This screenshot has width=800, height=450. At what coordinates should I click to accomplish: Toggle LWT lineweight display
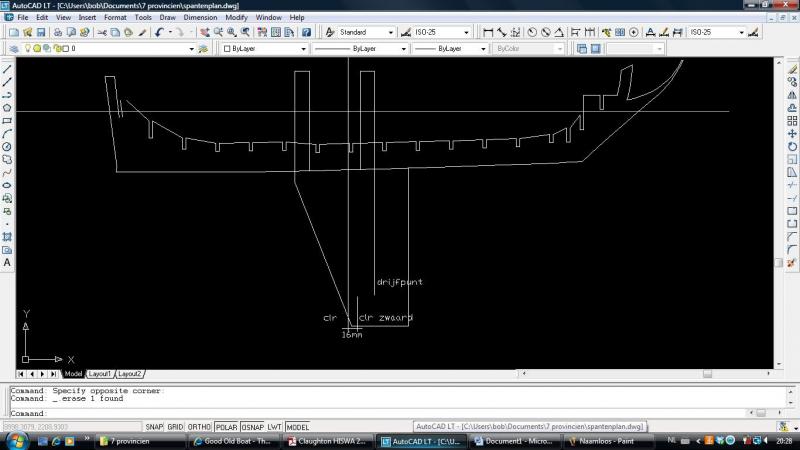(274, 427)
